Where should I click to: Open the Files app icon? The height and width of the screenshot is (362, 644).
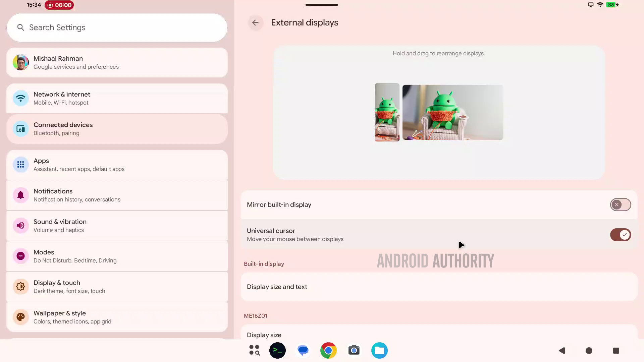tap(379, 350)
